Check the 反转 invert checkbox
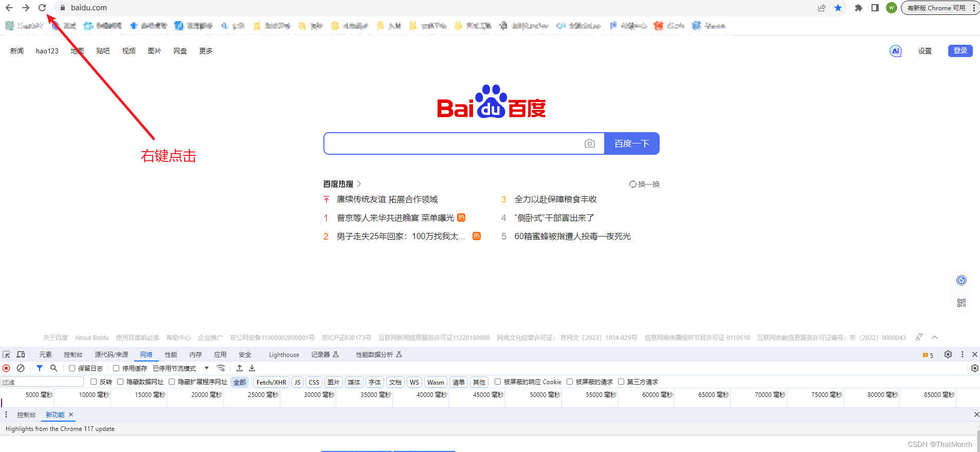This screenshot has width=980, height=452. tap(94, 382)
